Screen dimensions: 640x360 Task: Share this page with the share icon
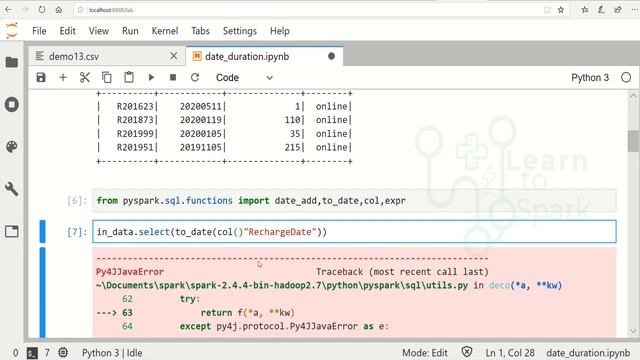pyautogui.click(x=618, y=10)
